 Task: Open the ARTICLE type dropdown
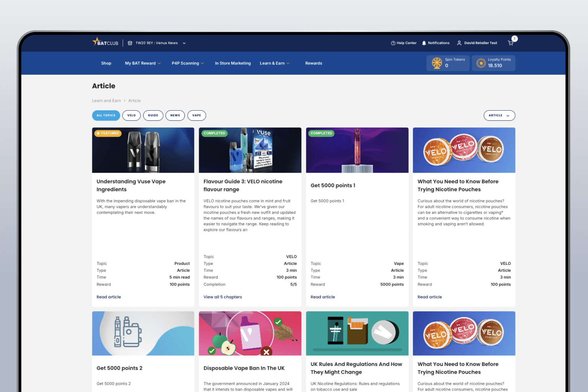pyautogui.click(x=499, y=115)
